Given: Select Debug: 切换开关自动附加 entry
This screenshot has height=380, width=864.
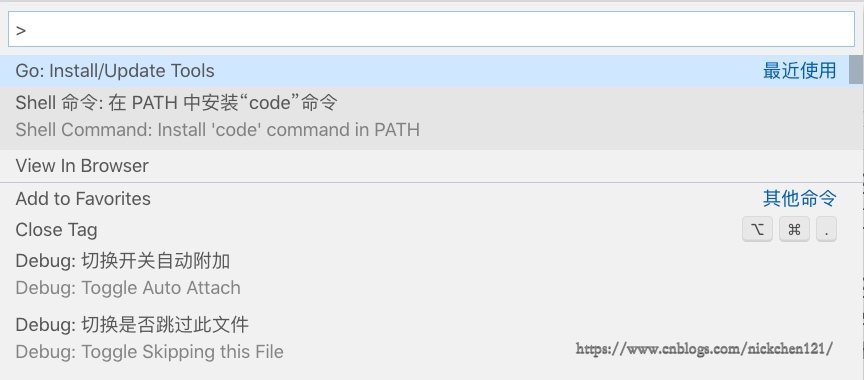Looking at the screenshot, I should [x=424, y=274].
